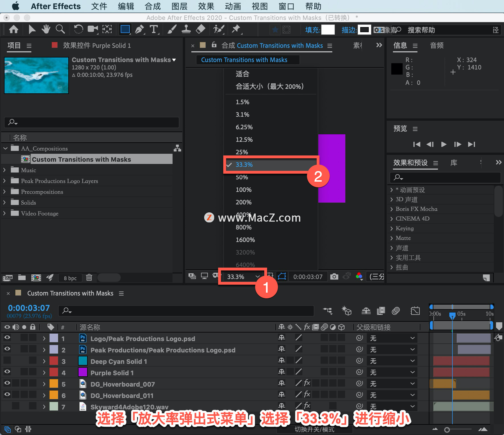
Task: Expand Purple Solid 1 layer properties
Action: [x=44, y=372]
